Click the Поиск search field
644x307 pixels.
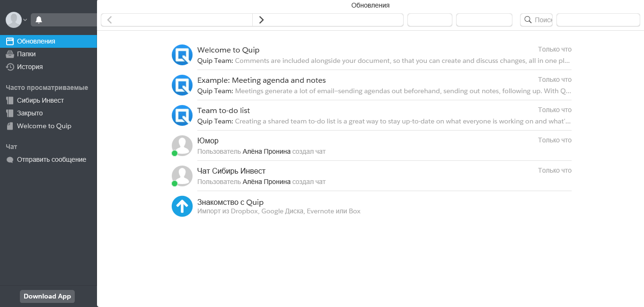click(x=536, y=20)
